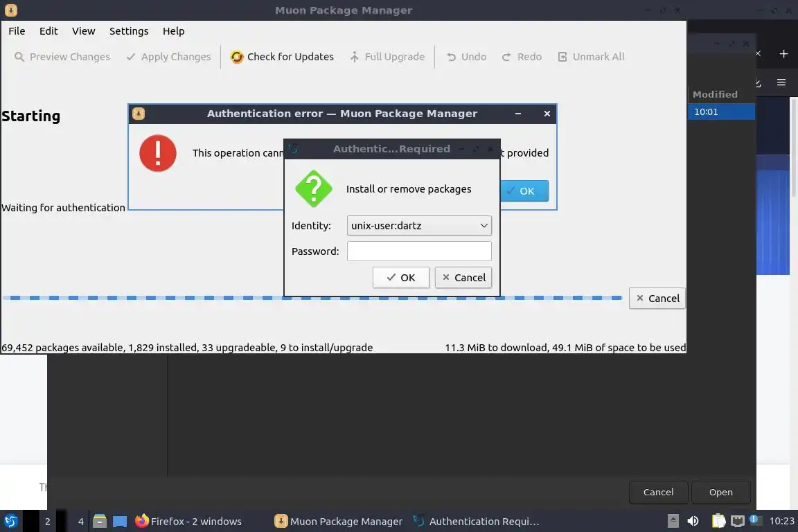Screen dimensions: 798x532
Task: Click the Muon title bar app icon
Action: pyautogui.click(x=10, y=10)
